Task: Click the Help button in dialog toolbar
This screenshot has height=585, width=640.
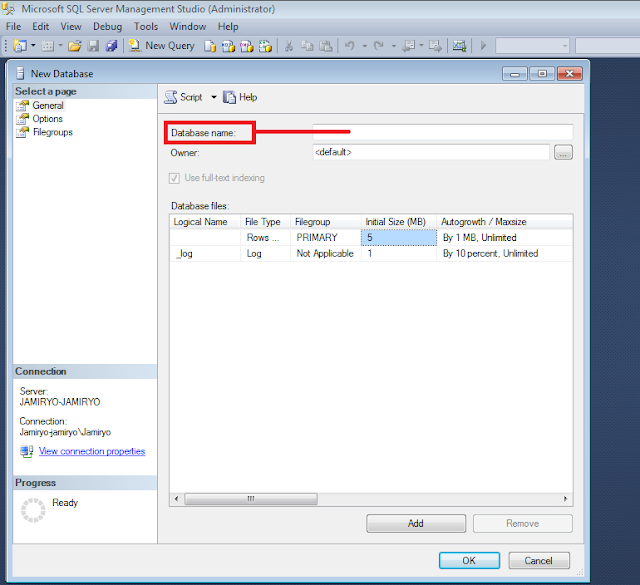Action: pos(240,97)
